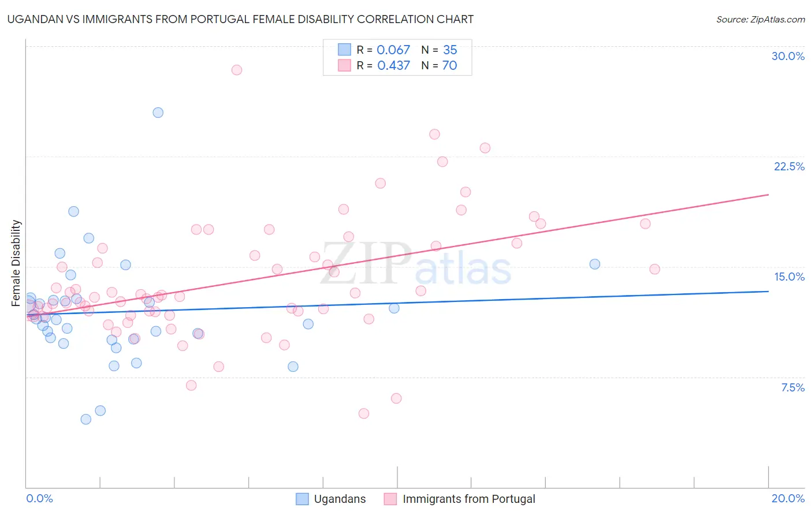Select the Immigrants from Portugal legend label
Image resolution: width=812 pixels, height=515 pixels.
click(469, 499)
